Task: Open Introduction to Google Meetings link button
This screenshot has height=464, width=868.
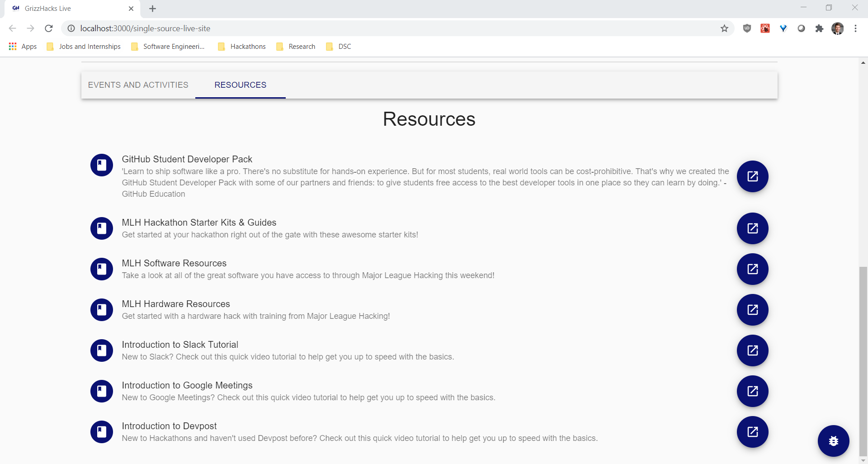Action: pos(752,391)
